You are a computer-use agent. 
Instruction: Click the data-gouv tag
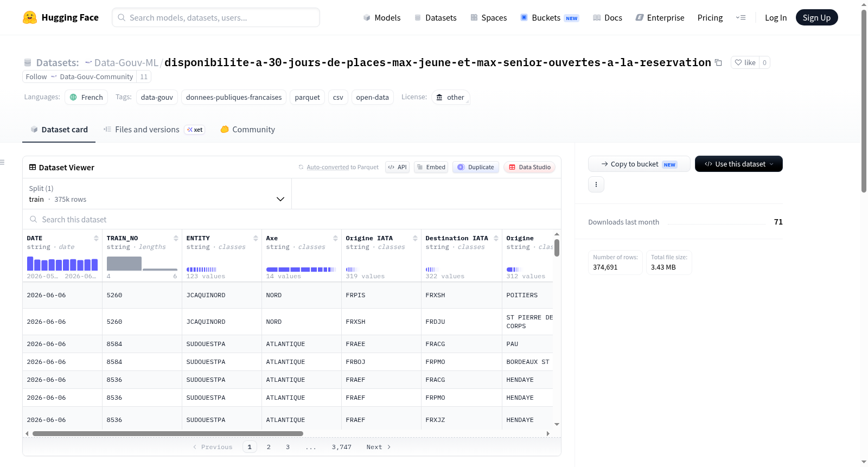tap(157, 97)
